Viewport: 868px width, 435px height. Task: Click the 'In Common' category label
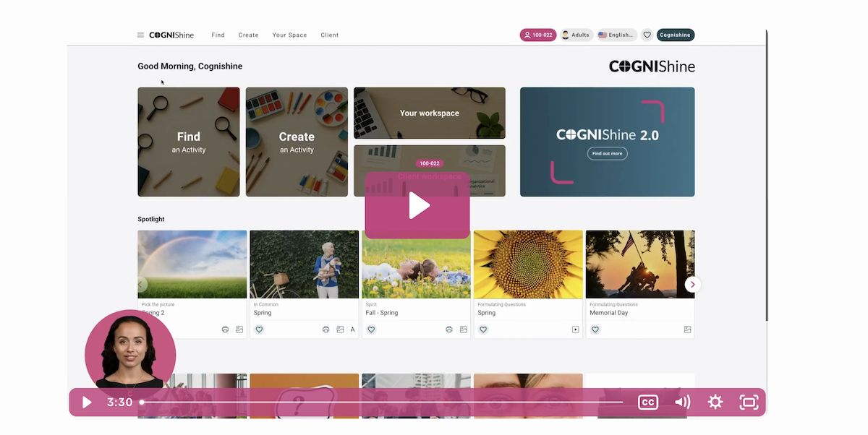click(x=266, y=305)
